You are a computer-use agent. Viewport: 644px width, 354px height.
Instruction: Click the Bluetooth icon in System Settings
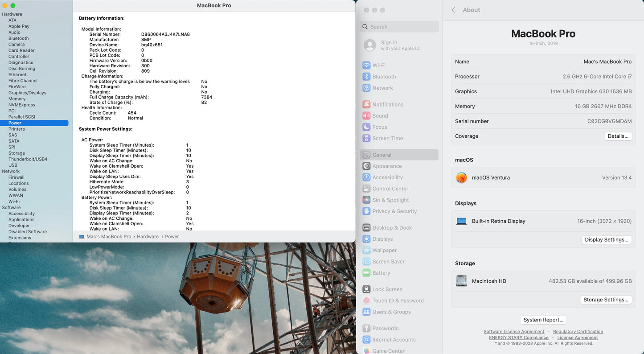click(x=366, y=77)
